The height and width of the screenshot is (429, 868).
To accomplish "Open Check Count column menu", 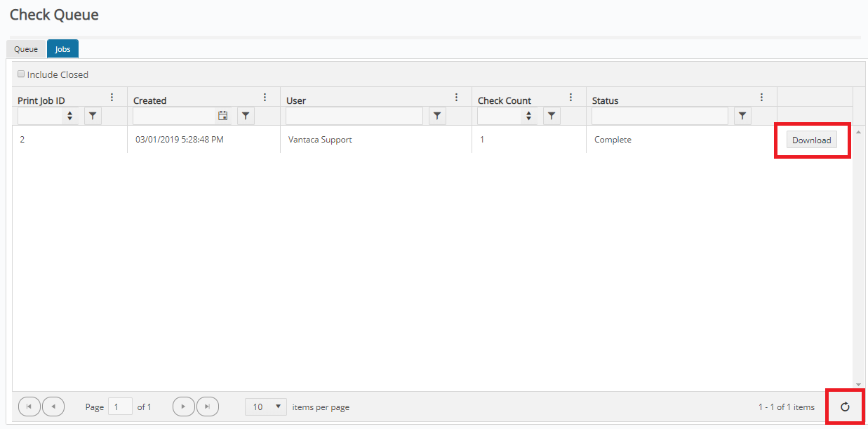I will tap(571, 98).
